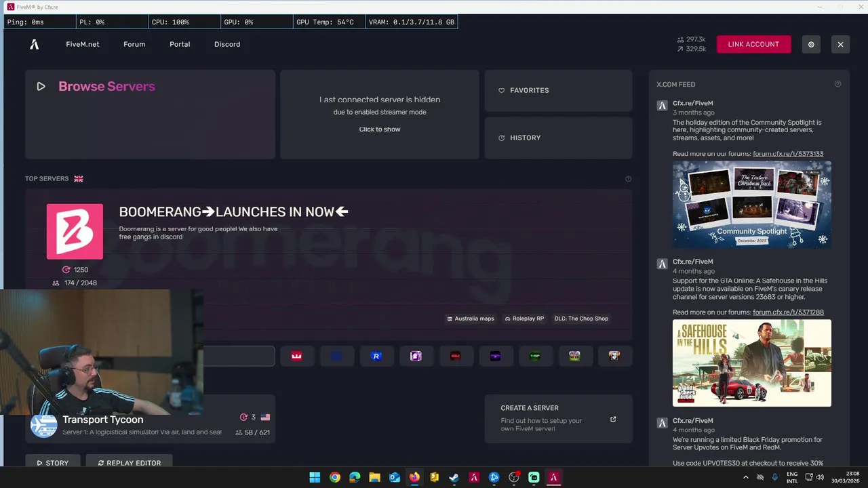The height and width of the screenshot is (488, 868).
Task: Click the FiveM logo in the top navigation
Action: coord(35,44)
